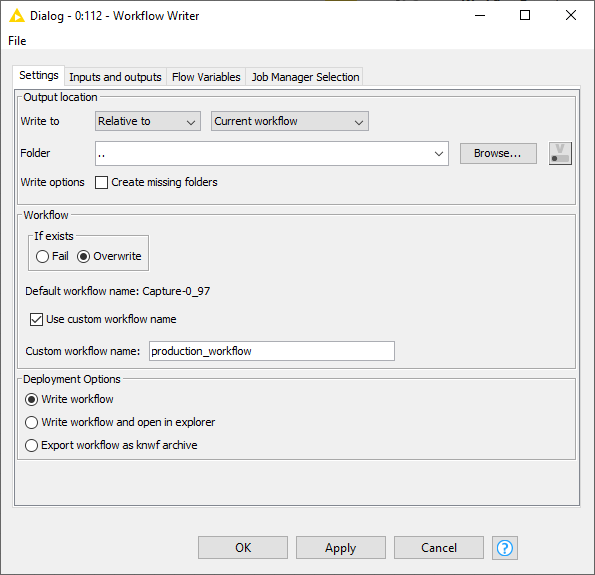The height and width of the screenshot is (575, 595).
Task: Click the OK button
Action: 243,548
